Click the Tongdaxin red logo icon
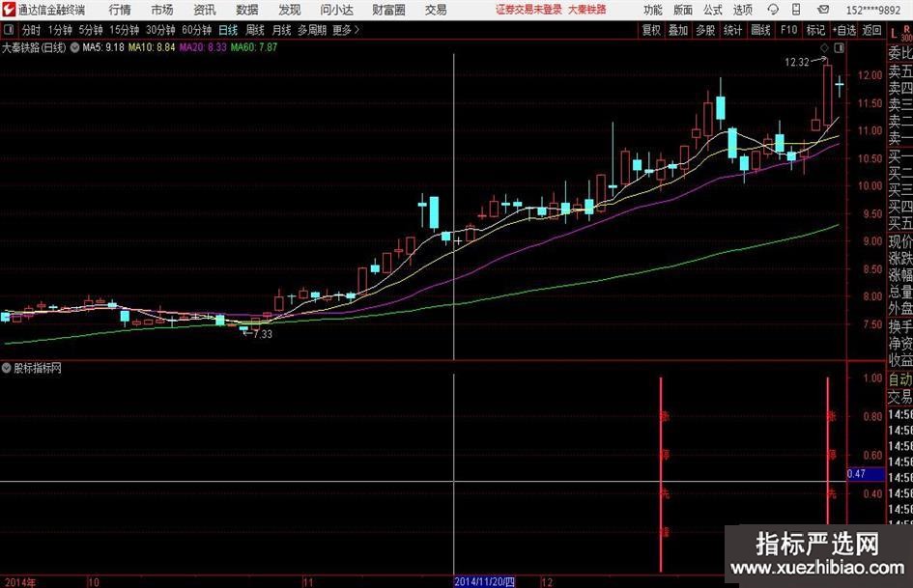The image size is (913, 588). click(x=8, y=10)
